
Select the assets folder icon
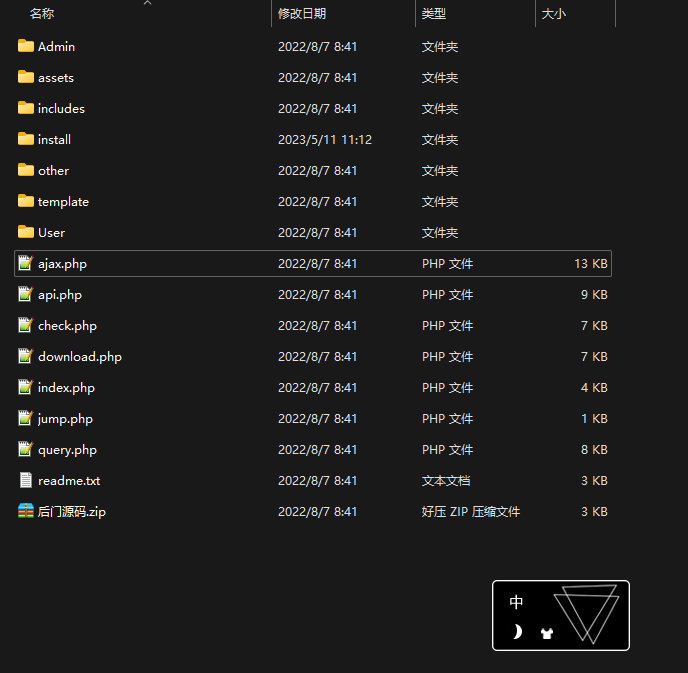pyautogui.click(x=26, y=77)
